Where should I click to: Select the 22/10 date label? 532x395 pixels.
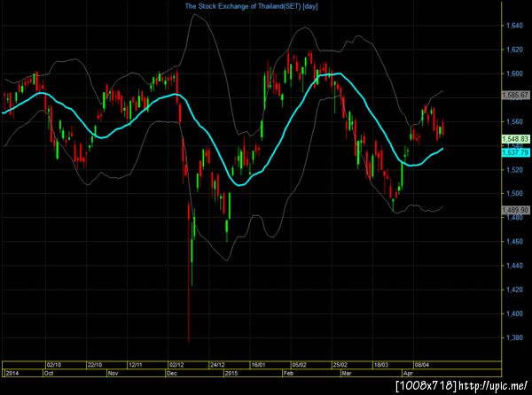click(x=95, y=365)
